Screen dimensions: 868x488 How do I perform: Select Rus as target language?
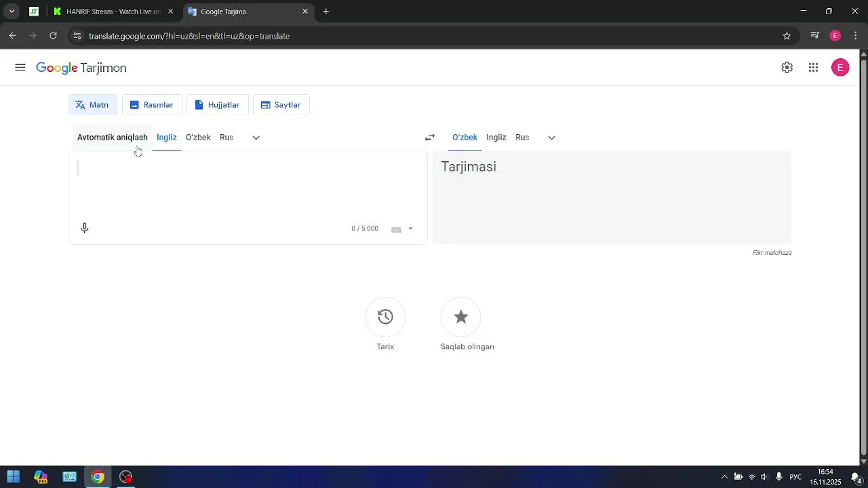522,138
